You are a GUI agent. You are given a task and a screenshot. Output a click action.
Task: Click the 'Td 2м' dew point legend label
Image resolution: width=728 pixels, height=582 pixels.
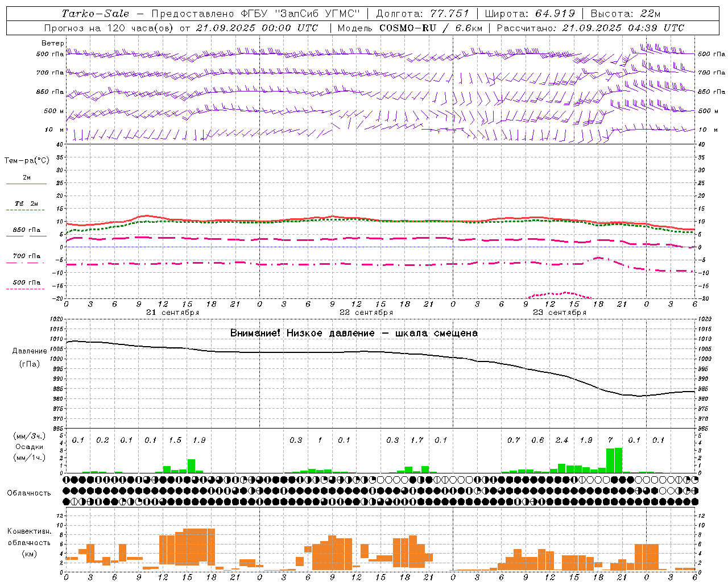[26, 203]
